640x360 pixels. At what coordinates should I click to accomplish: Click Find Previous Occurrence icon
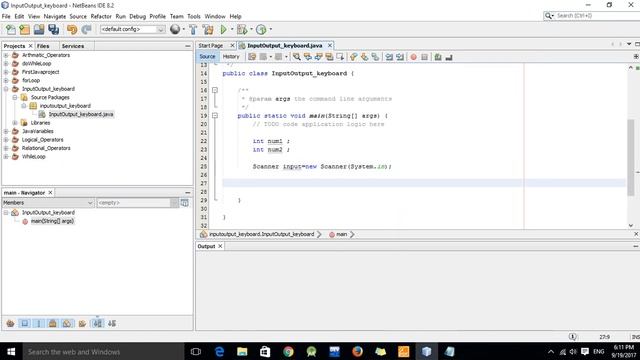[x=308, y=57]
